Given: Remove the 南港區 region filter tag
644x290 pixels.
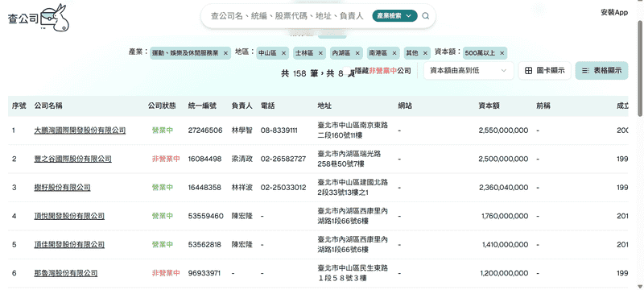Looking at the screenshot, I should [x=394, y=53].
